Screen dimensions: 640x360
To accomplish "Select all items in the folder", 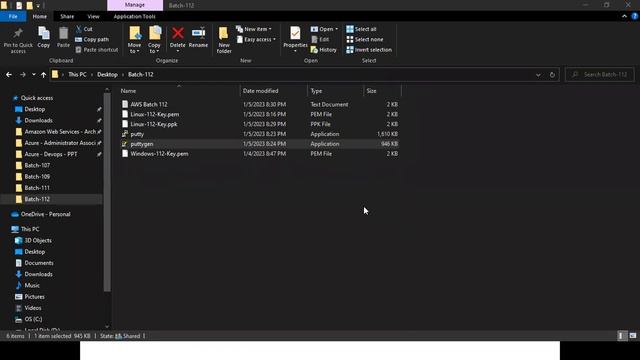I will tap(361, 29).
